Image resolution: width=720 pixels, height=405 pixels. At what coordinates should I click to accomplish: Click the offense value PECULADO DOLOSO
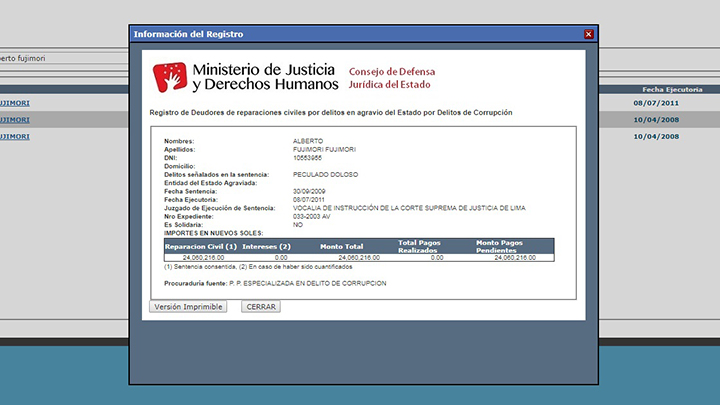(325, 174)
